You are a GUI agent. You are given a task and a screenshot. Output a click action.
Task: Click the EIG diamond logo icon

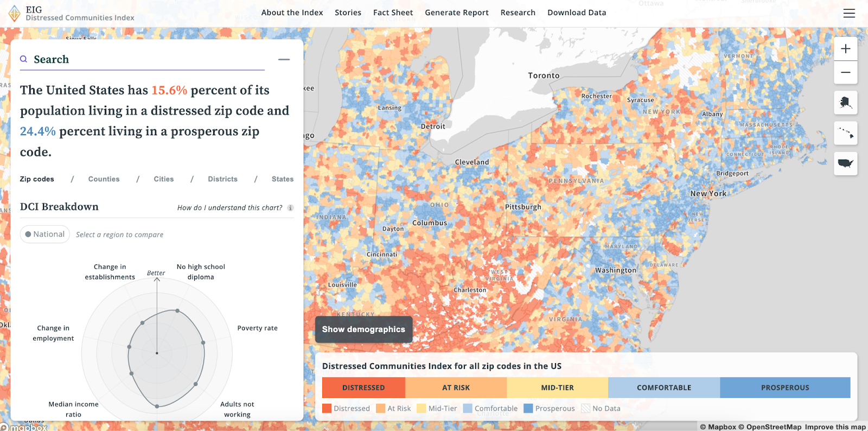tap(15, 14)
